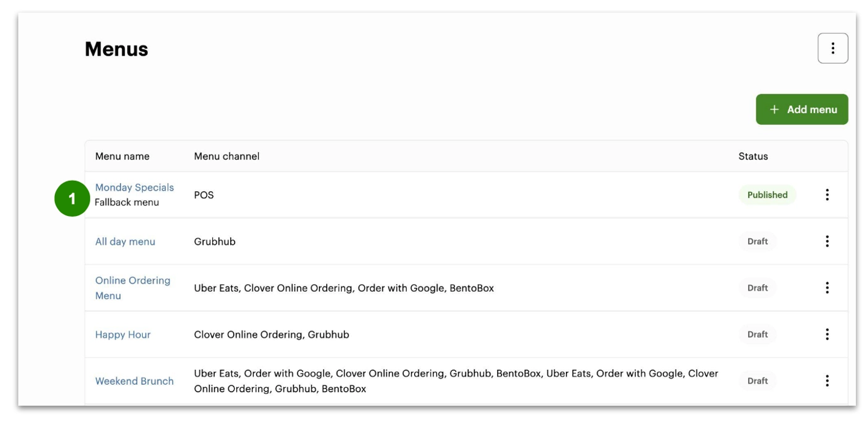
Task: Click the Menu channel column header
Action: (227, 156)
